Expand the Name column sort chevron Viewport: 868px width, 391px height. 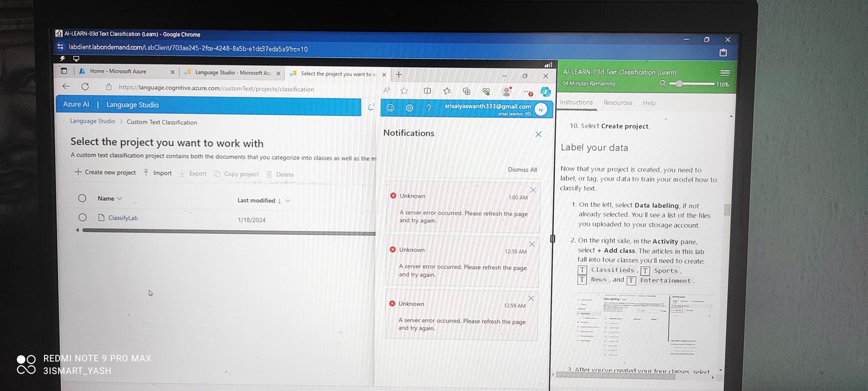(x=119, y=198)
